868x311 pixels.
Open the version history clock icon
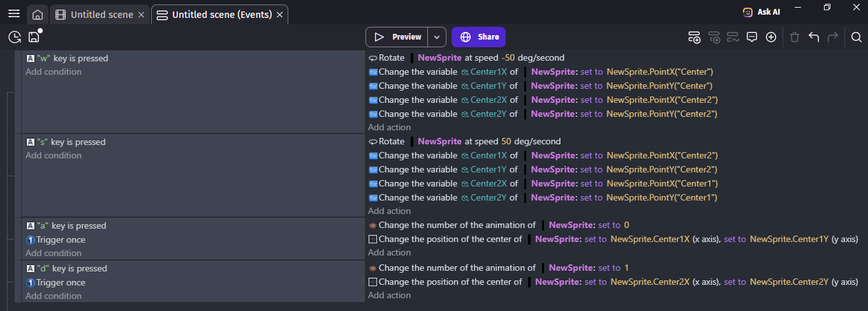pyautogui.click(x=15, y=37)
